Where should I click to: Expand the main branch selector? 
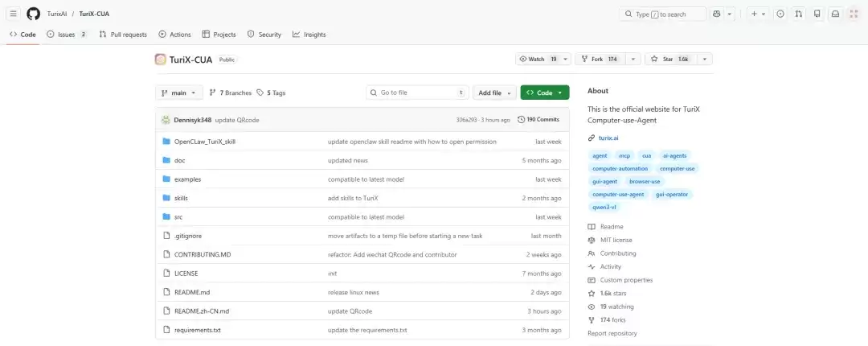coord(178,93)
